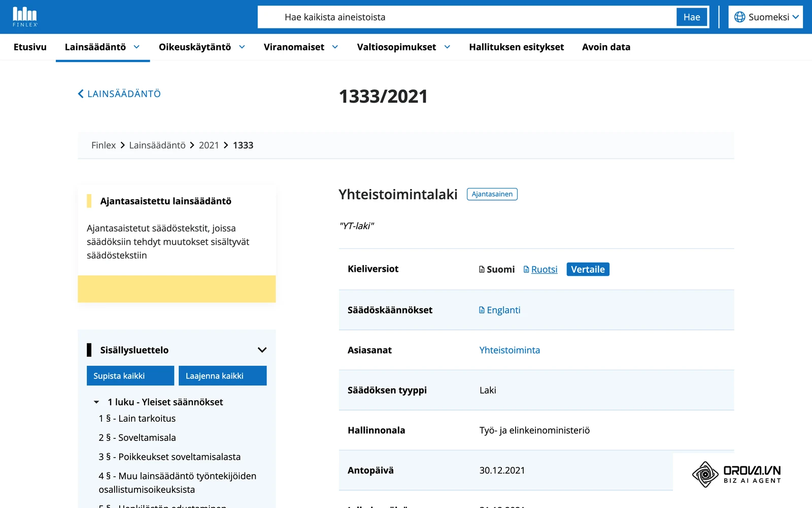812x508 pixels.
Task: Click the Suomi language version label
Action: pyautogui.click(x=500, y=269)
